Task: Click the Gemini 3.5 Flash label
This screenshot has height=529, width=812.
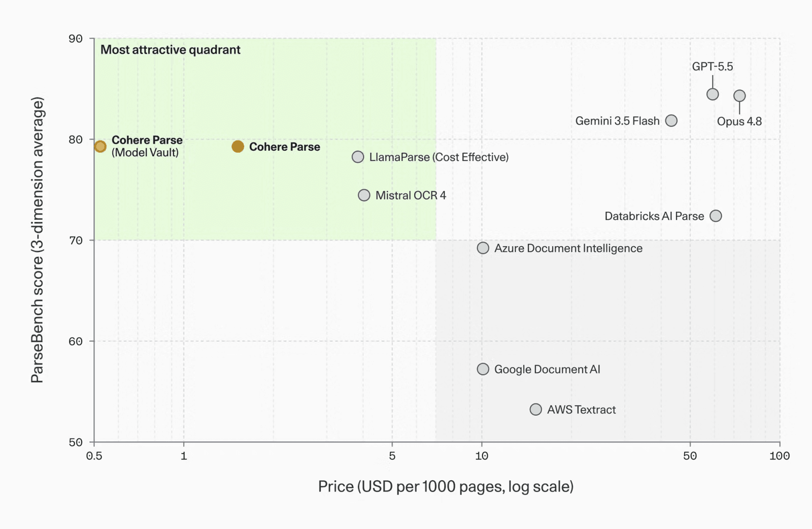Action: [x=617, y=121]
